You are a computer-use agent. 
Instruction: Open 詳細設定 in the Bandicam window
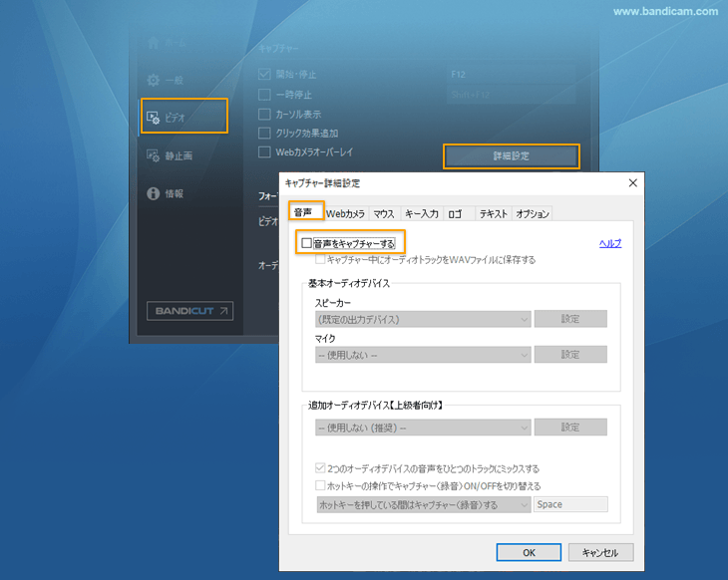(x=512, y=156)
